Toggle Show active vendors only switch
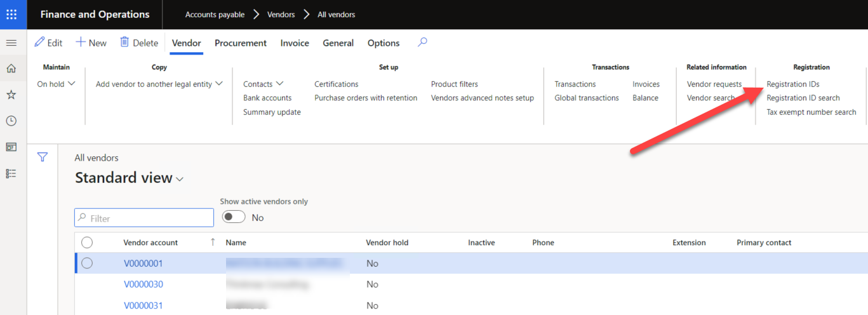 click(234, 217)
